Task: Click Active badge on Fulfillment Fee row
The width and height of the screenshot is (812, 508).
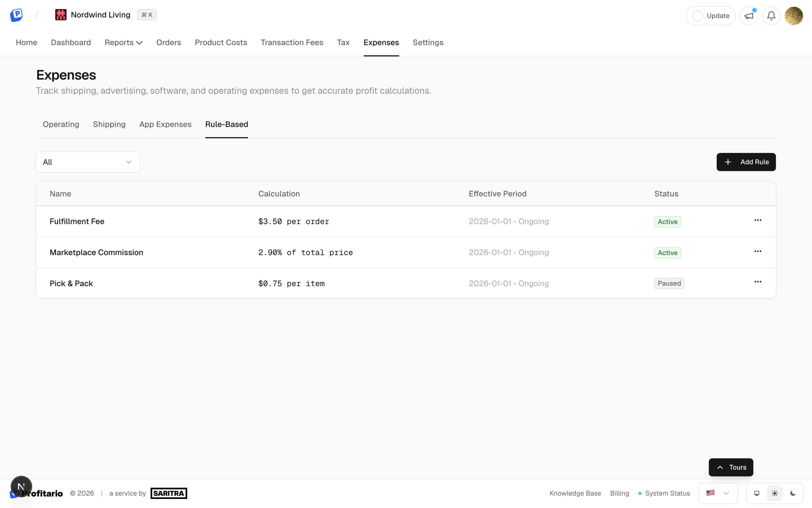Action: click(667, 222)
